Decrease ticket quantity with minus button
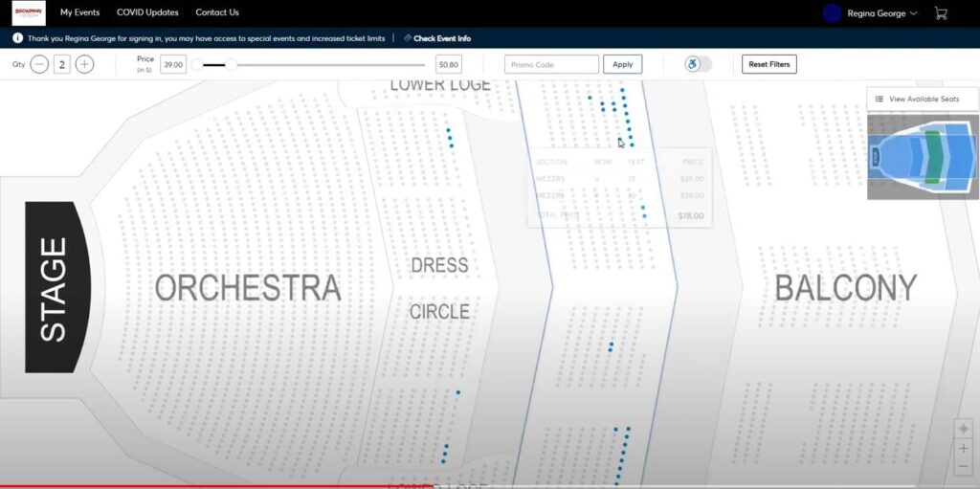980x489 pixels. 39,64
